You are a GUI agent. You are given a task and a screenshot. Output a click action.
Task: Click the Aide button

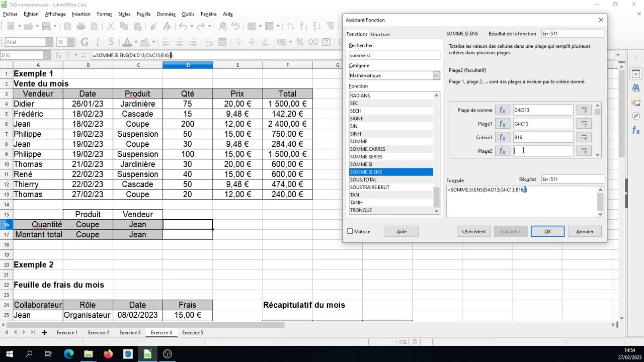point(401,232)
